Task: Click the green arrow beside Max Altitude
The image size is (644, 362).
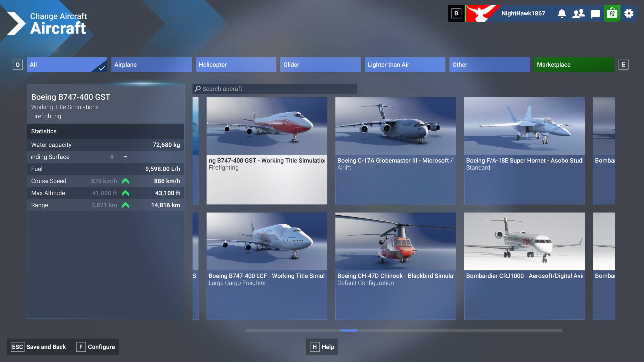Action: 126,193
